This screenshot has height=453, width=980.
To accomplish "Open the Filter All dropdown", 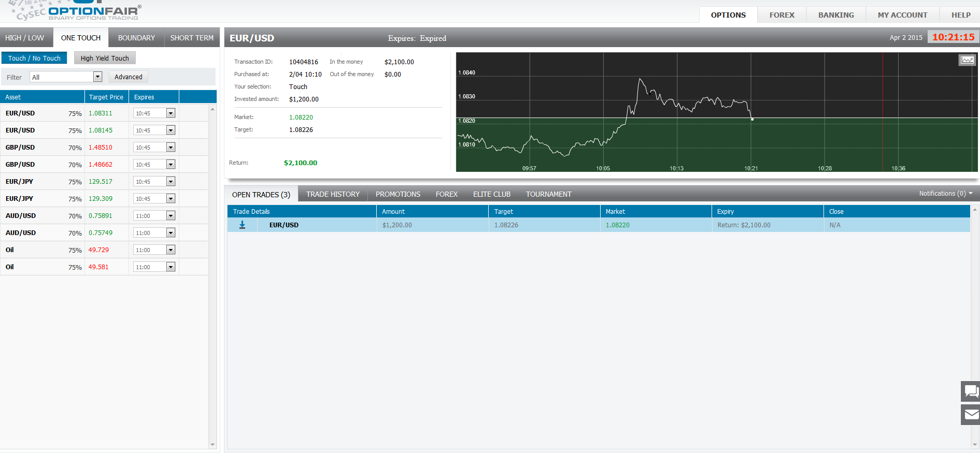I will [x=97, y=77].
